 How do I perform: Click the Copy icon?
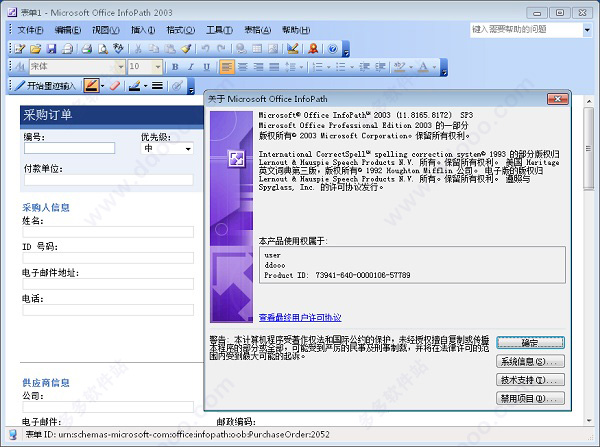pyautogui.click(x=154, y=49)
